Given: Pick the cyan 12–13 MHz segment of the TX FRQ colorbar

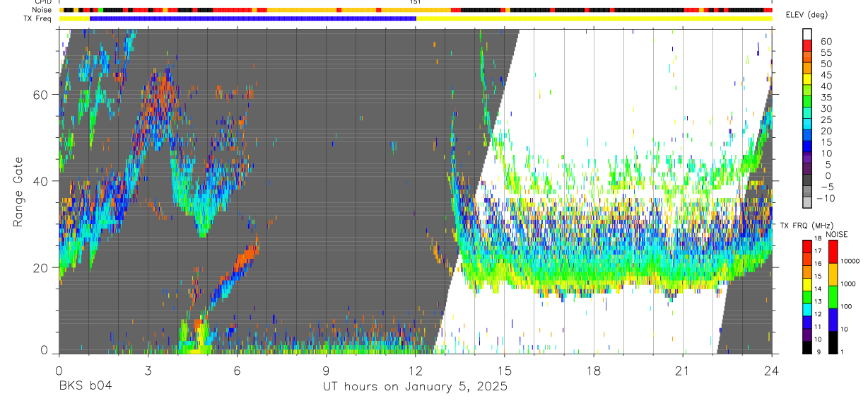Looking at the screenshot, I should pyautogui.click(x=807, y=310).
